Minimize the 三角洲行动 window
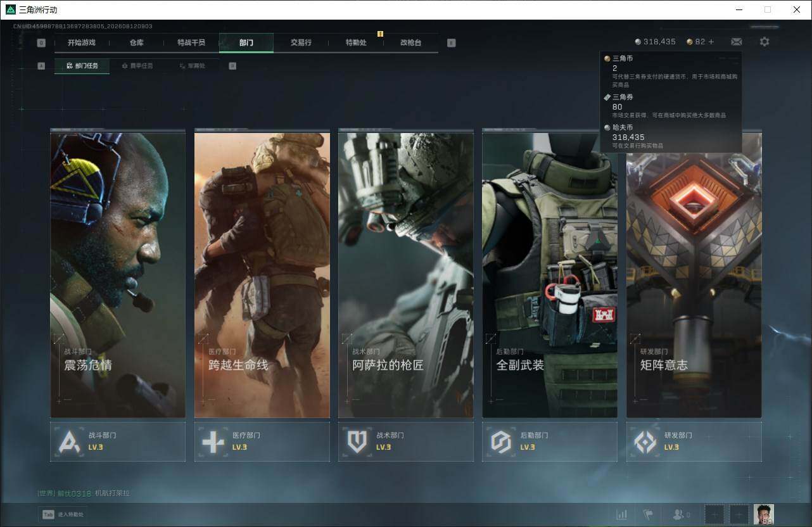This screenshot has width=812, height=527. pos(739,10)
